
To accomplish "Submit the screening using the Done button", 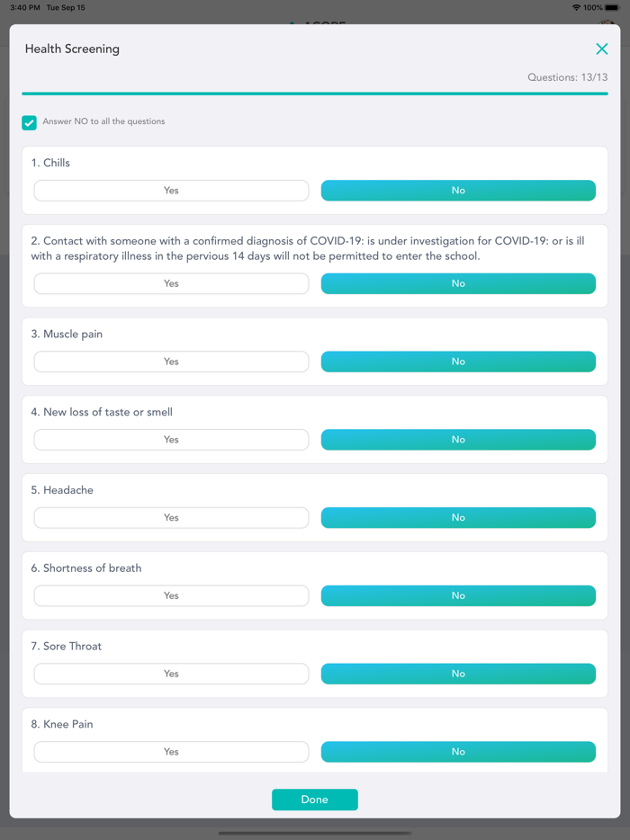I will coord(314,799).
